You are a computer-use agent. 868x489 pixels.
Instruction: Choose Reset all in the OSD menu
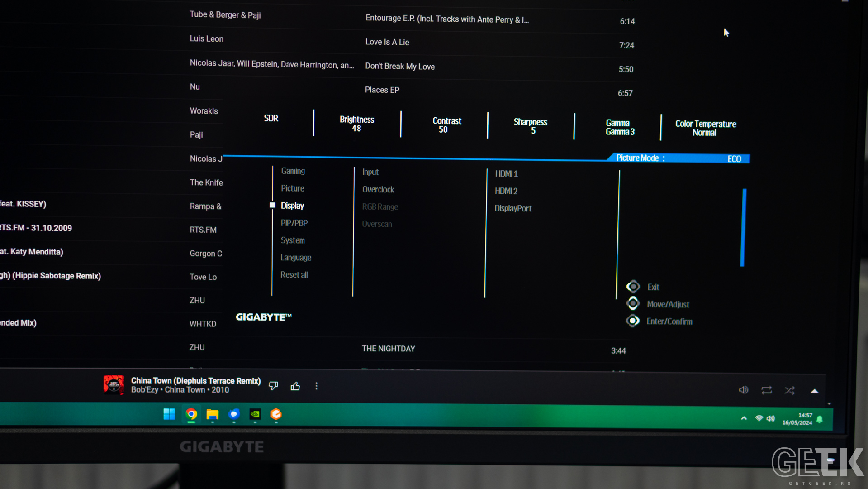tap(294, 275)
